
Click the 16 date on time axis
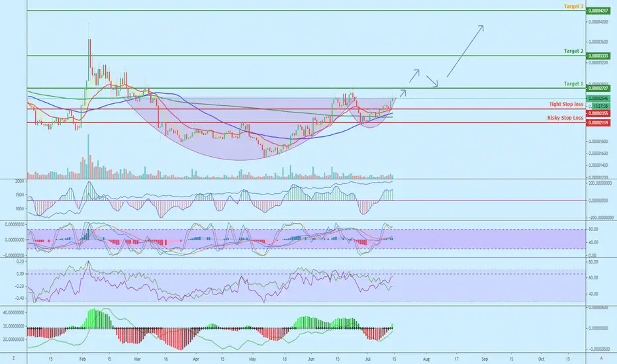(166, 359)
